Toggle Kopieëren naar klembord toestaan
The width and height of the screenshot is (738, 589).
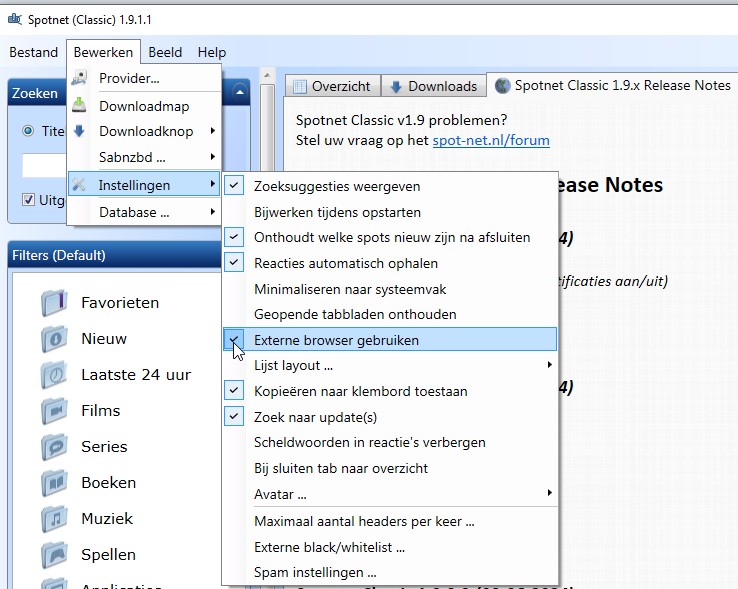pos(389,391)
